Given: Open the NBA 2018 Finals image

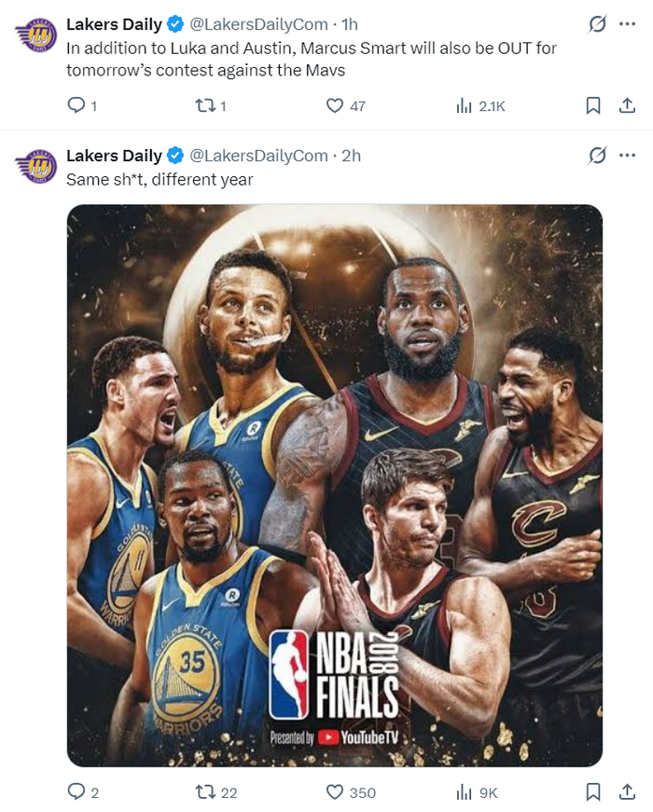Looking at the screenshot, I should pyautogui.click(x=335, y=485).
